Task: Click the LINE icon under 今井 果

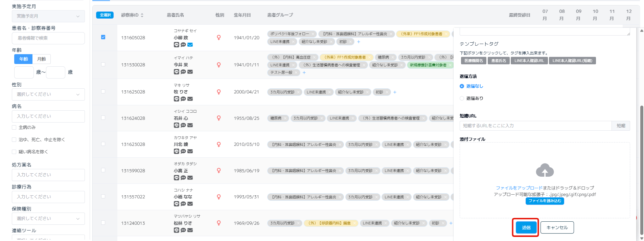Action: point(176,72)
